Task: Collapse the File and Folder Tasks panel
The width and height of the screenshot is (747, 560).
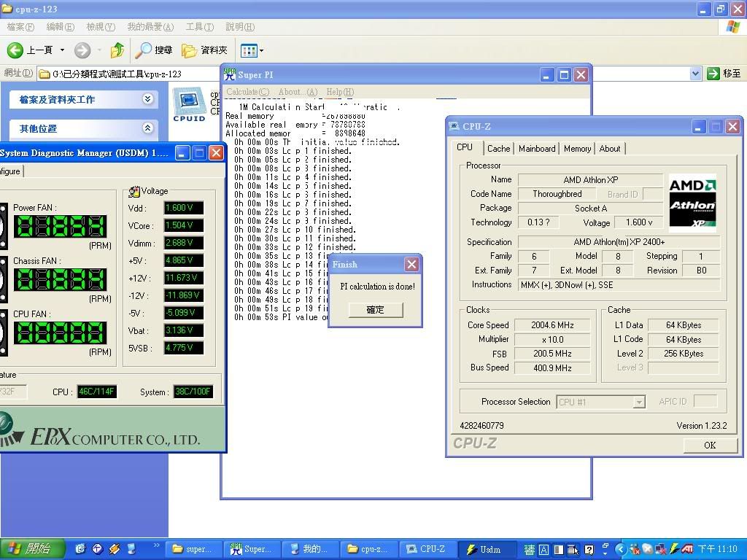Action: [147, 99]
